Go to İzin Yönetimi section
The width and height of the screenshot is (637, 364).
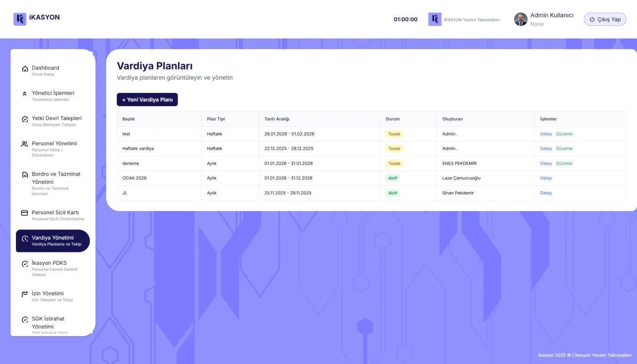53,296
